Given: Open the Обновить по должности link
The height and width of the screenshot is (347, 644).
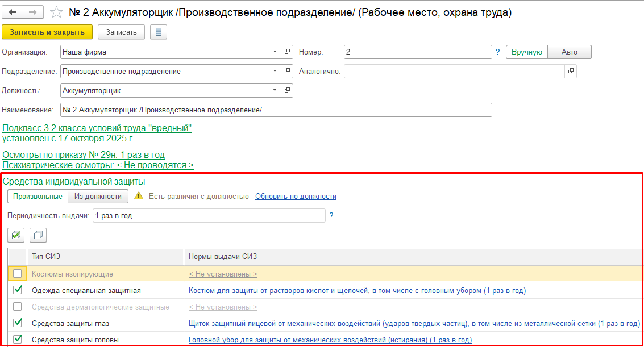Looking at the screenshot, I should [296, 197].
